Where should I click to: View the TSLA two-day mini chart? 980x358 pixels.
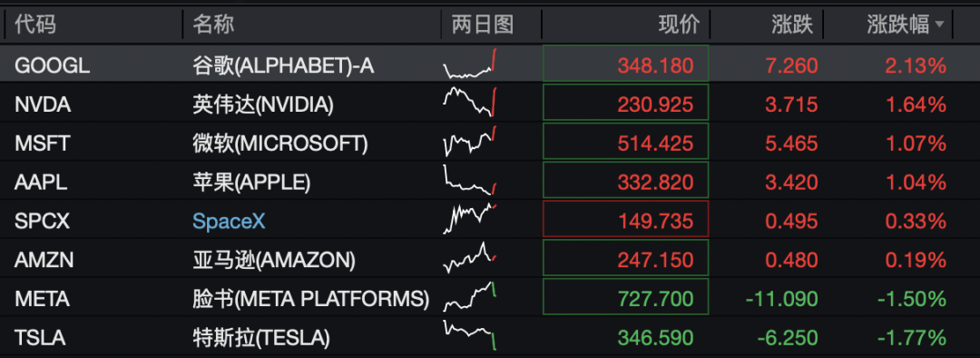pos(470,335)
